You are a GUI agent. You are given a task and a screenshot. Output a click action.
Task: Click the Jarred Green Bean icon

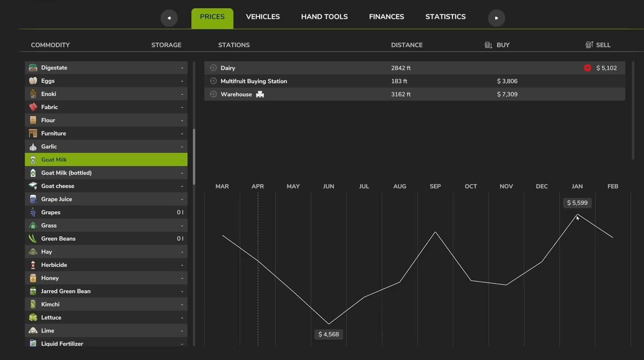pos(33,291)
